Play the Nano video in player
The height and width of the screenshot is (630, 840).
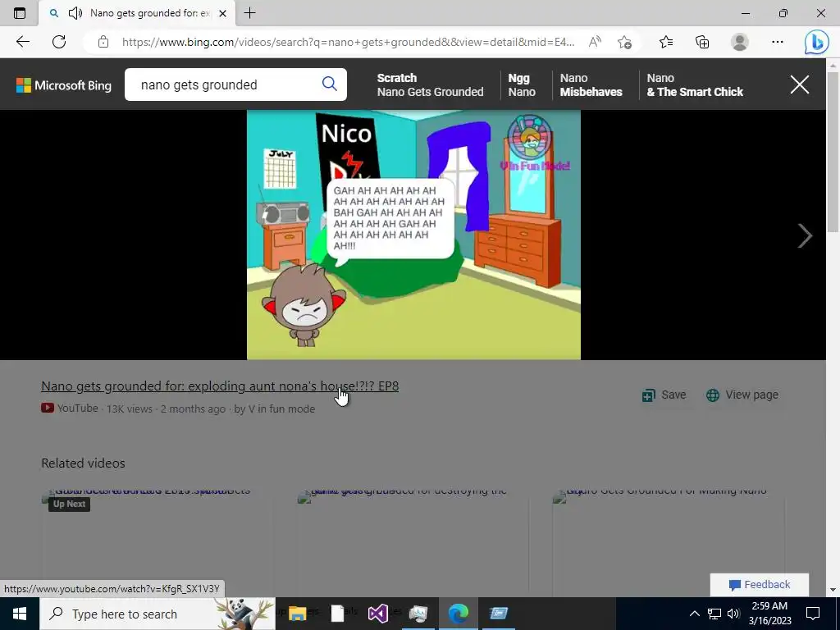pos(413,235)
